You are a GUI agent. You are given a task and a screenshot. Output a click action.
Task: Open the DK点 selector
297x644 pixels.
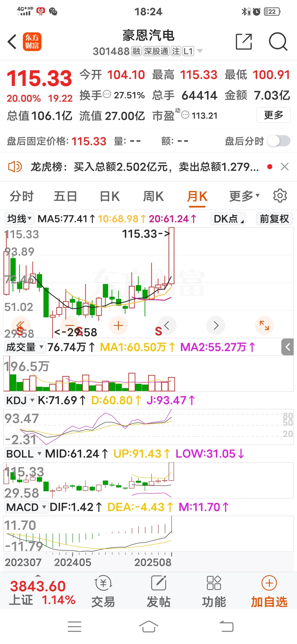click(x=228, y=219)
